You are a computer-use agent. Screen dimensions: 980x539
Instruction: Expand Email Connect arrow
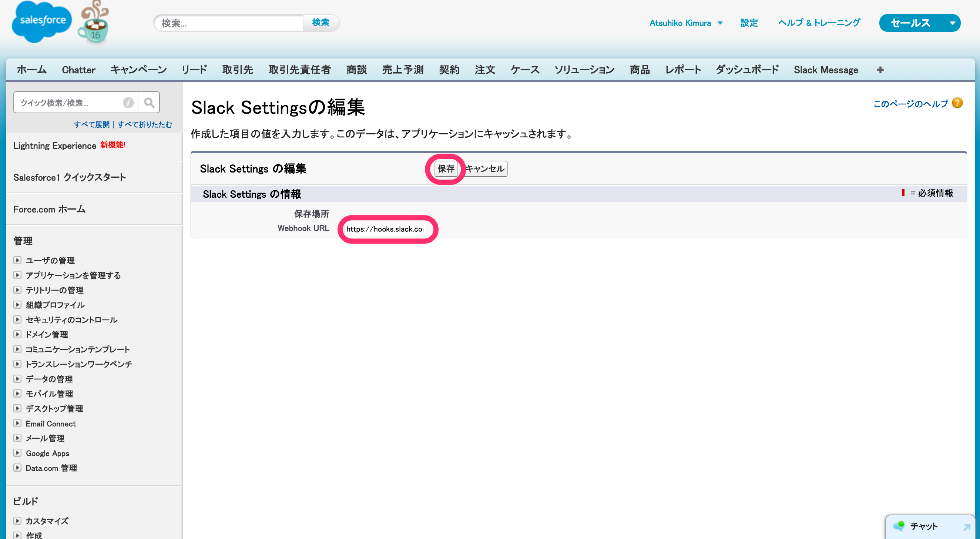click(x=17, y=423)
